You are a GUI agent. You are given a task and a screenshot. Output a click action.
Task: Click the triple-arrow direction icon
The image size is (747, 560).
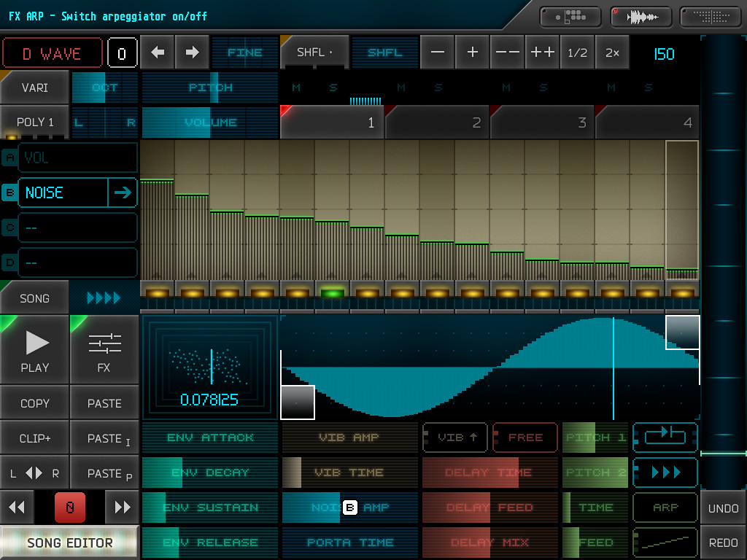click(x=665, y=472)
